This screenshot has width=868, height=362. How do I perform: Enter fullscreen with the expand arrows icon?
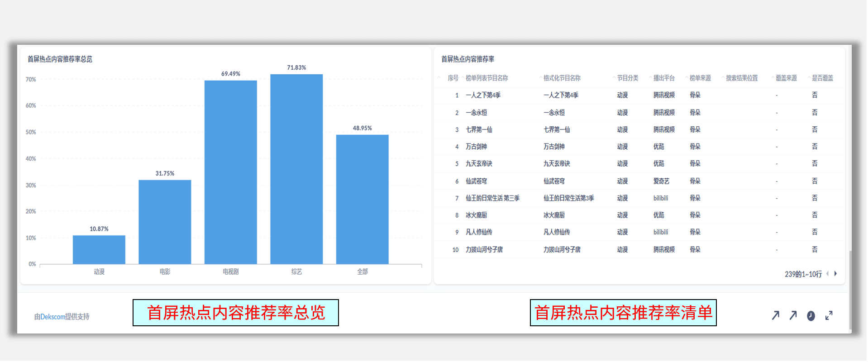point(829,315)
